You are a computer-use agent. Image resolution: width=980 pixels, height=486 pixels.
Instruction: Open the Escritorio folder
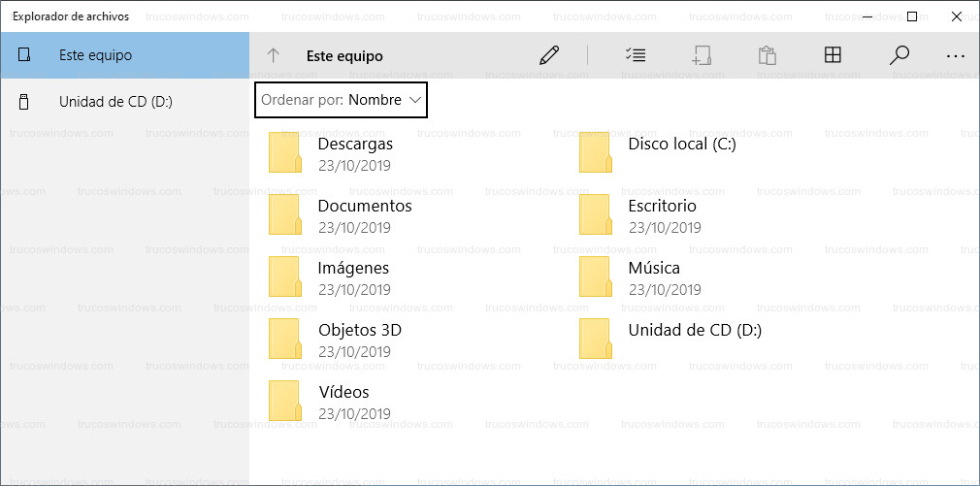(662, 207)
